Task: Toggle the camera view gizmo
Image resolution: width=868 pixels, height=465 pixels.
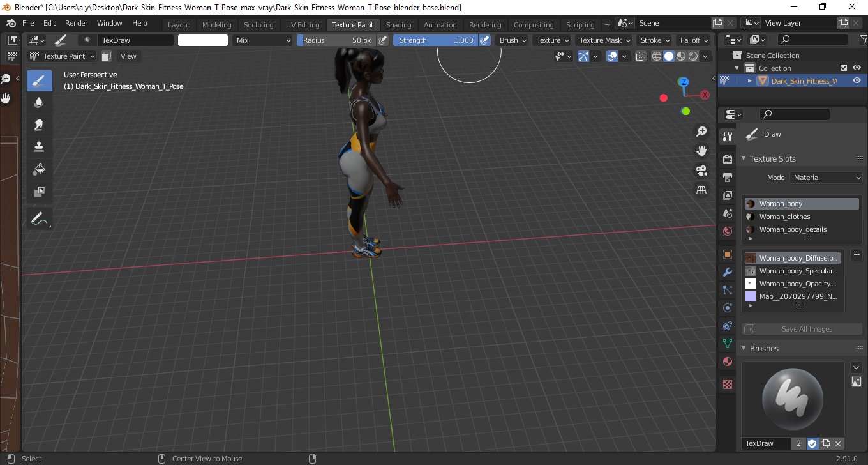Action: pyautogui.click(x=701, y=171)
